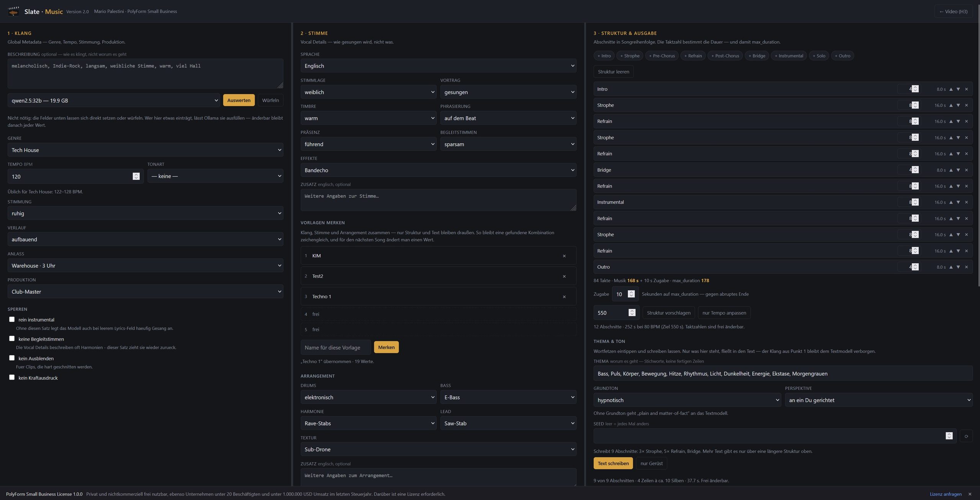The image size is (980, 500).
Task: Remove the Intro section row
Action: pos(966,89)
